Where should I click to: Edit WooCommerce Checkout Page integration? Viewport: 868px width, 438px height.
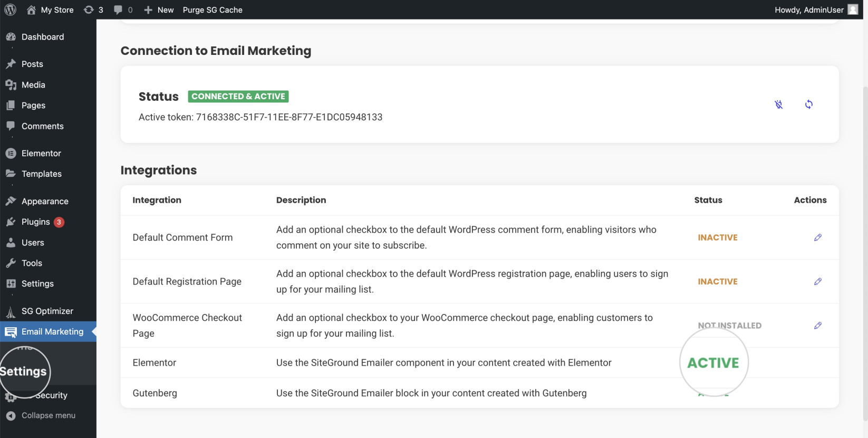tap(817, 325)
